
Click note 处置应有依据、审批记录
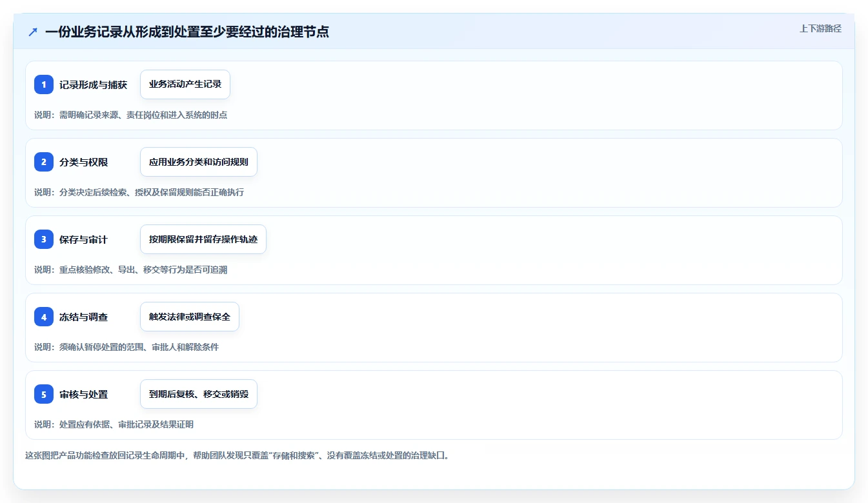114,424
